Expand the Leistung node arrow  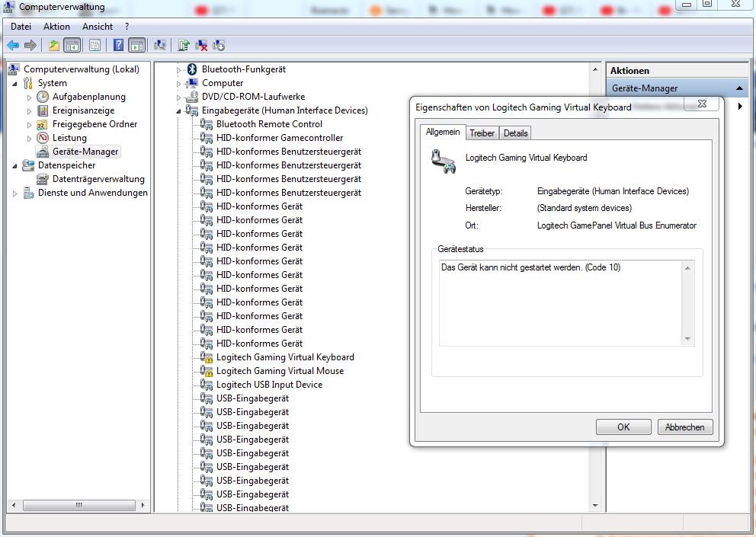[x=30, y=139]
